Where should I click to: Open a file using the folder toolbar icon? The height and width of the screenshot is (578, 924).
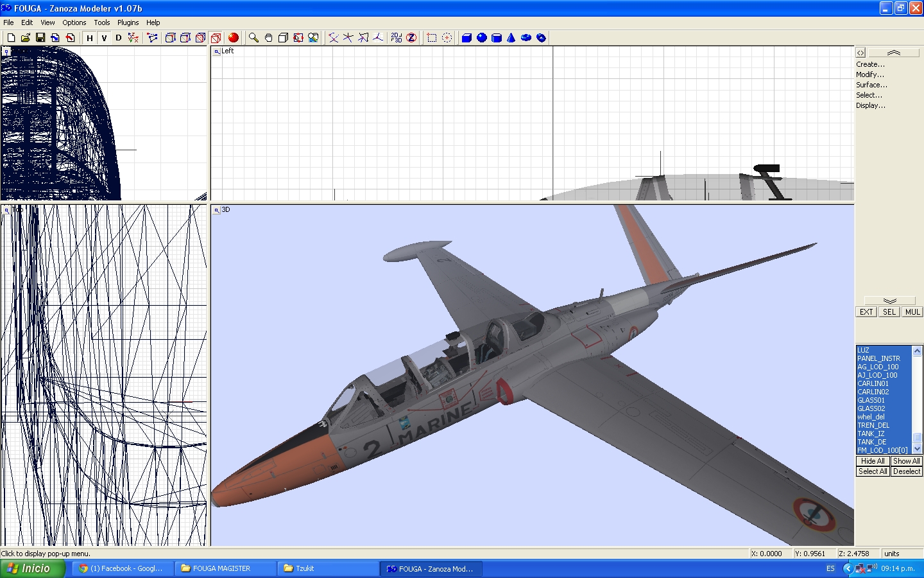click(26, 38)
